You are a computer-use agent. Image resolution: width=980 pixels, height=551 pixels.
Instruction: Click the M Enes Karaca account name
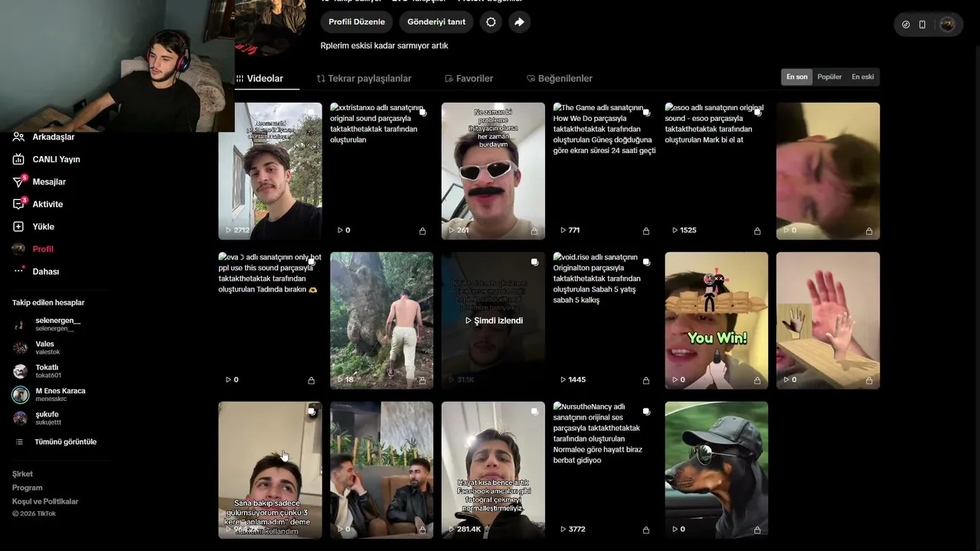(x=60, y=391)
